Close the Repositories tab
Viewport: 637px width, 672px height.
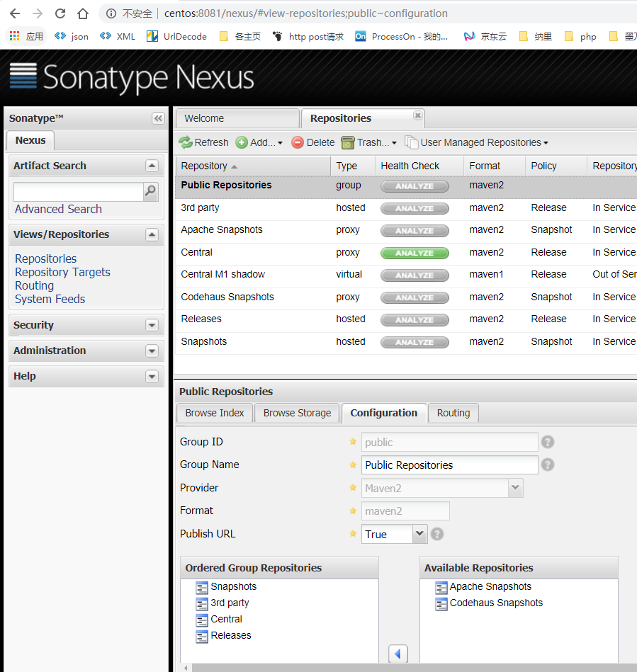tap(417, 115)
